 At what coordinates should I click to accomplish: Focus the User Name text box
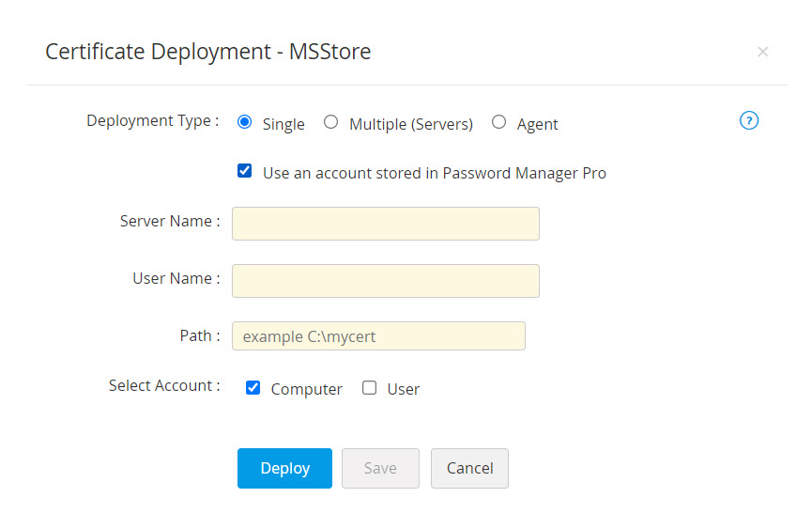point(385,281)
